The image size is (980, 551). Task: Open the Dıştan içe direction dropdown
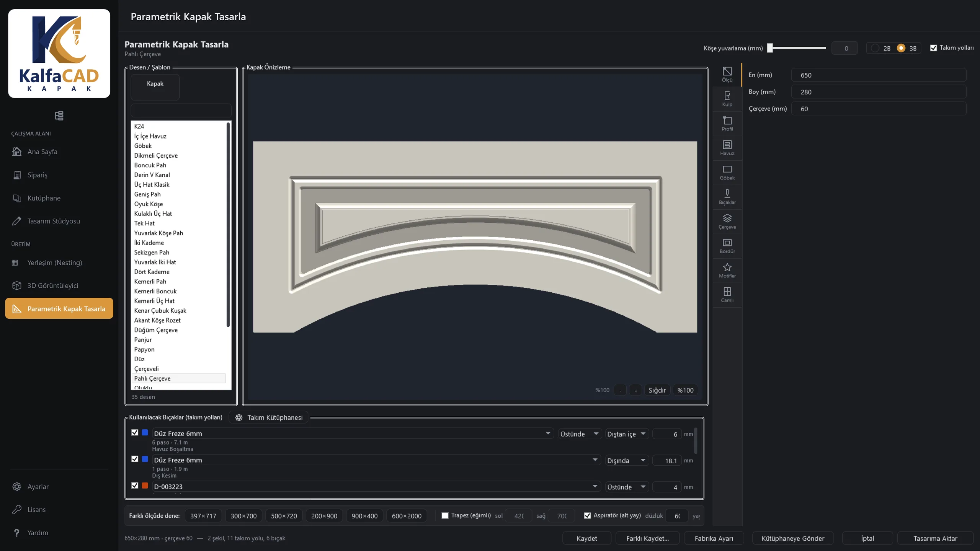[627, 434]
